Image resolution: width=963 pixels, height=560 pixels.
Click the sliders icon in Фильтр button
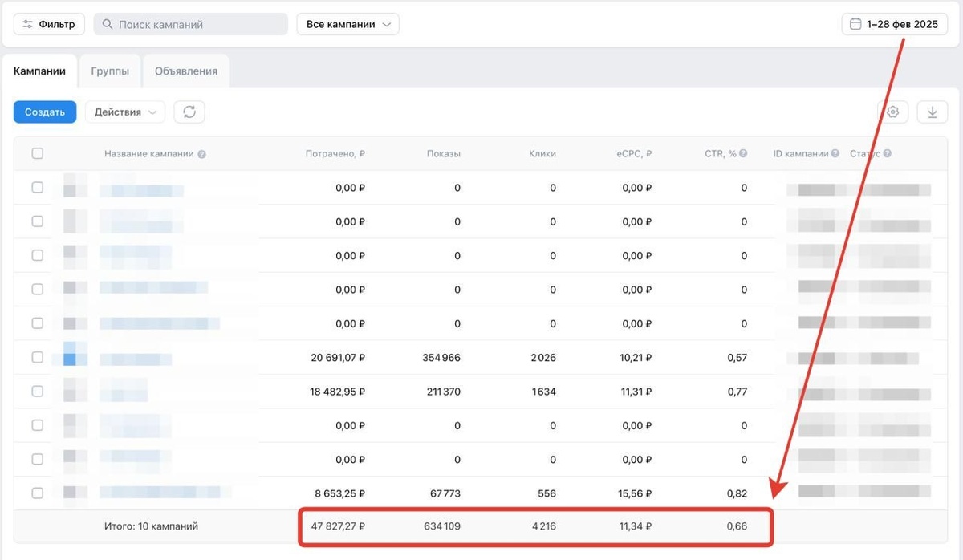28,24
